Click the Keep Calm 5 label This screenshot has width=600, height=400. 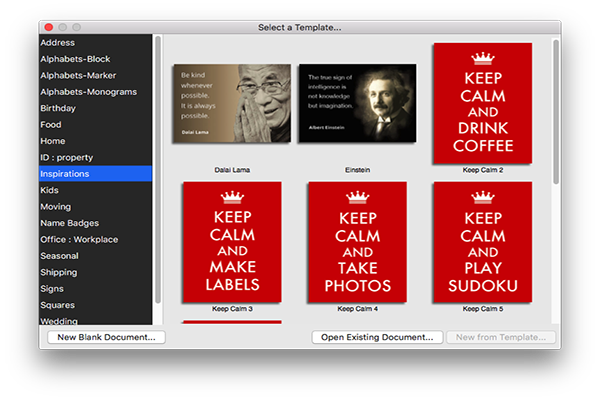click(x=483, y=309)
